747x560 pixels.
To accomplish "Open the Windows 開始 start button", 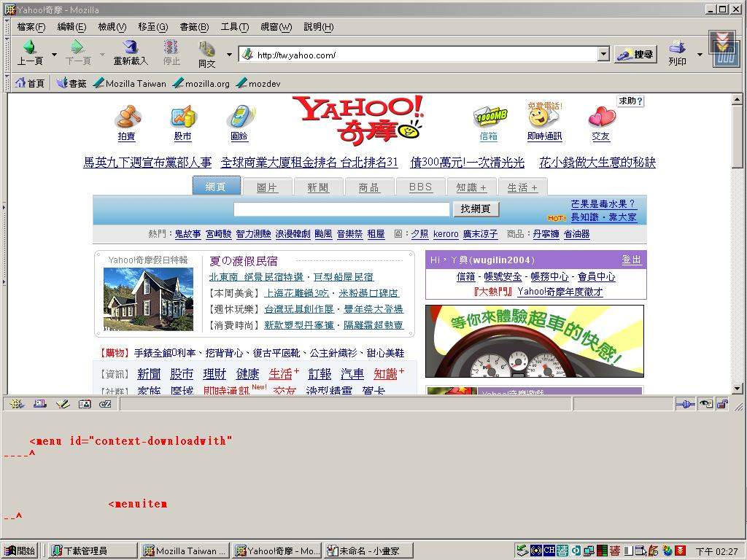I will click(x=20, y=551).
